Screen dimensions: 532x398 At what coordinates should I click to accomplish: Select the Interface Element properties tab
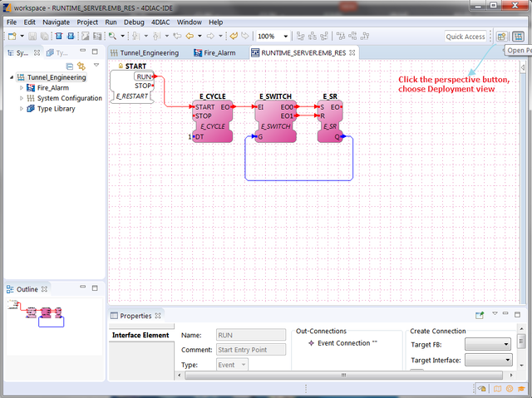pos(140,335)
